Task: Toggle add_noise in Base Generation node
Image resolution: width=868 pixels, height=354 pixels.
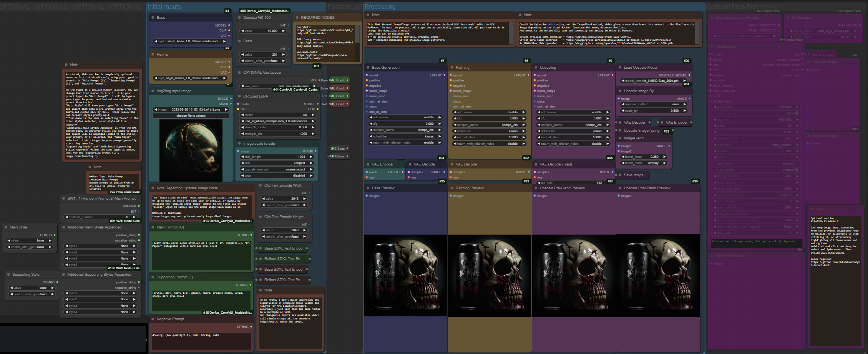Action: pos(405,117)
